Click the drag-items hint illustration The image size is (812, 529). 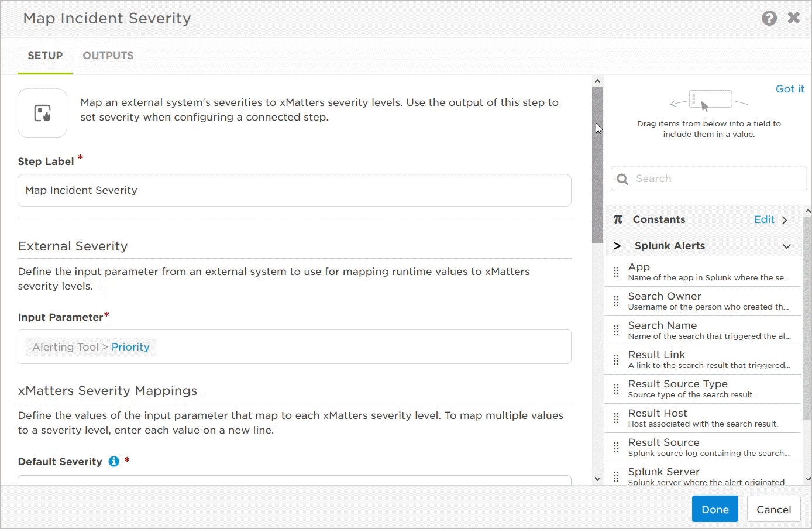[708, 100]
